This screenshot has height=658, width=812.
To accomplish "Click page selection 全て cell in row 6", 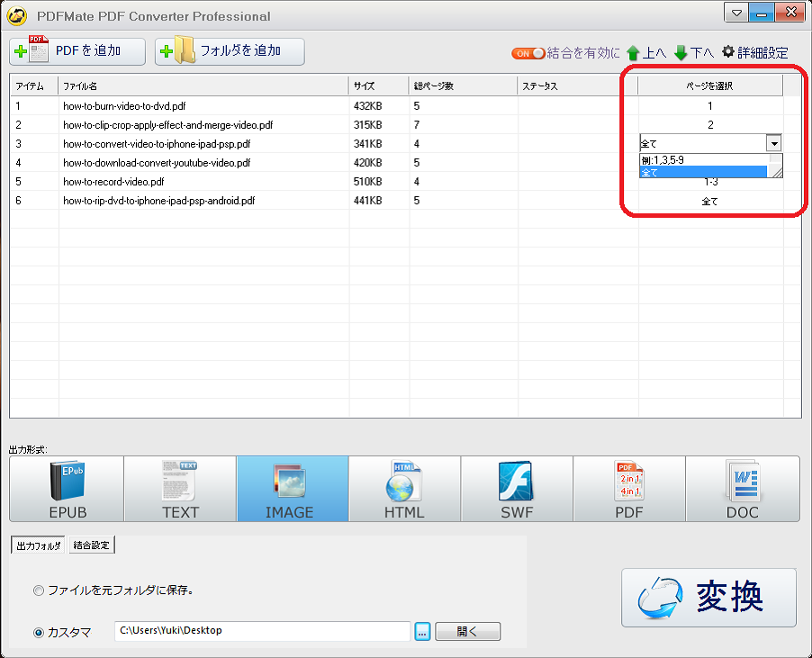I will (x=710, y=201).
